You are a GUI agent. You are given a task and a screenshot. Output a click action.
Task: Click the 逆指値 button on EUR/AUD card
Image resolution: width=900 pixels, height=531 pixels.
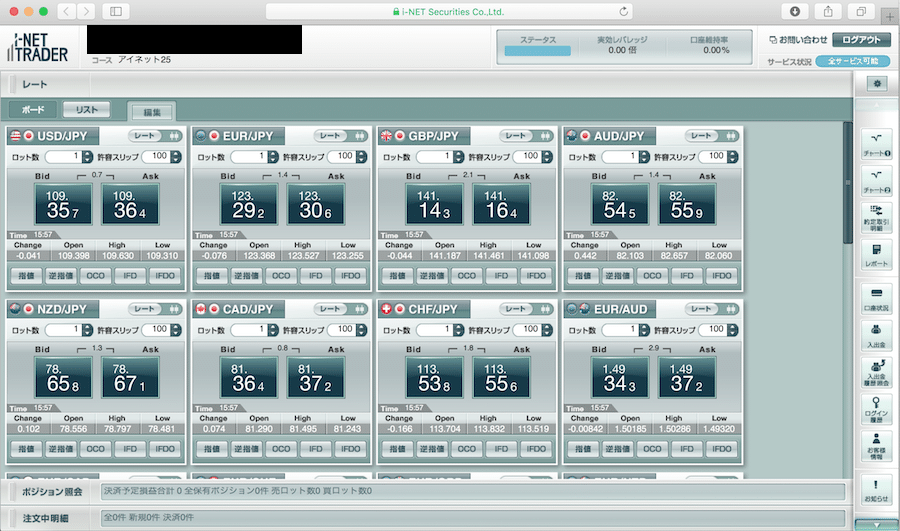coord(618,449)
